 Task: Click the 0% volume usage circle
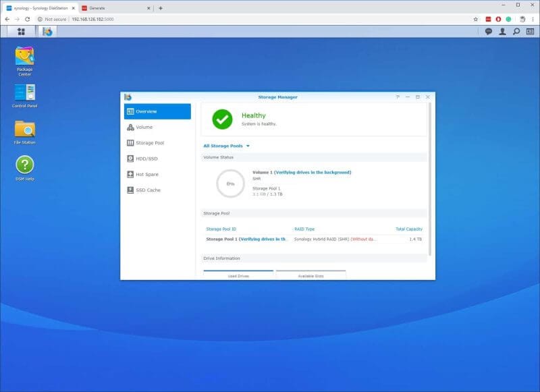(x=230, y=182)
